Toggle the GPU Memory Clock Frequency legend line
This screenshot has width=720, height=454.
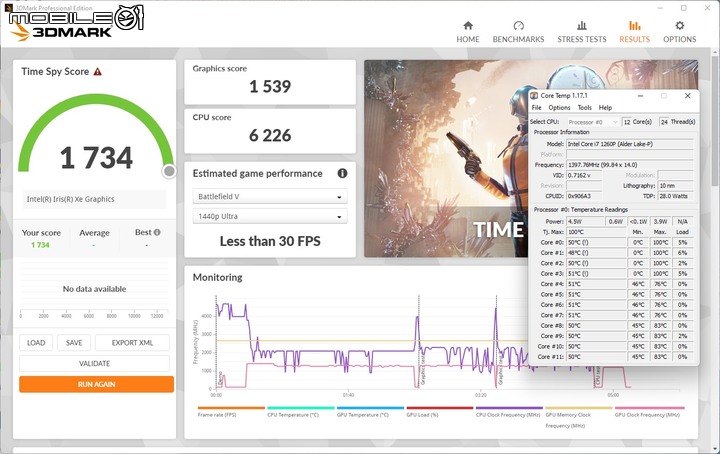579,417
